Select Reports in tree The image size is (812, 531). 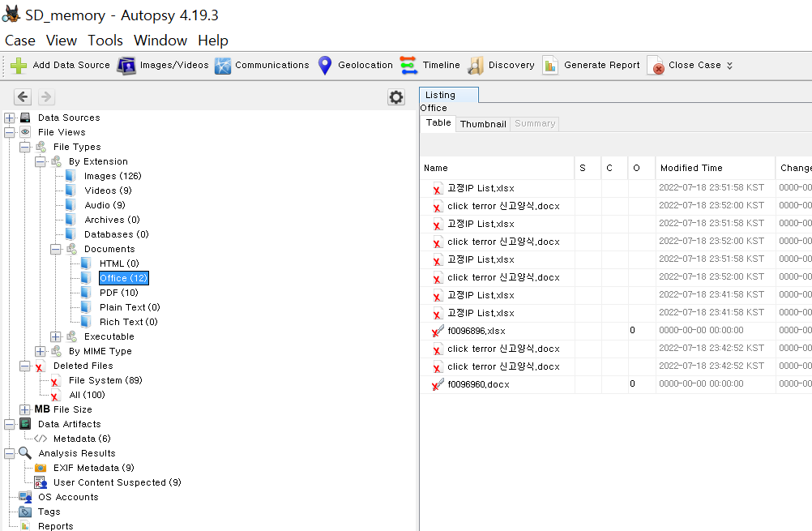[x=55, y=526]
